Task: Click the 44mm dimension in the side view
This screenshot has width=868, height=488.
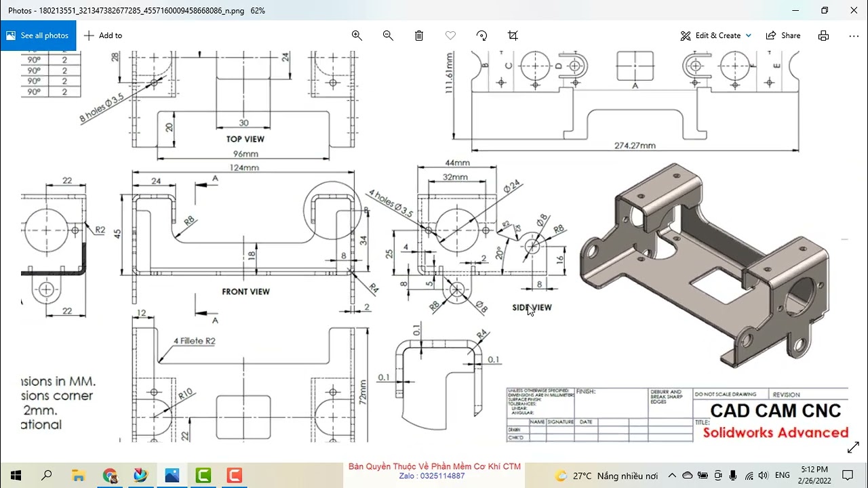Action: coord(457,163)
